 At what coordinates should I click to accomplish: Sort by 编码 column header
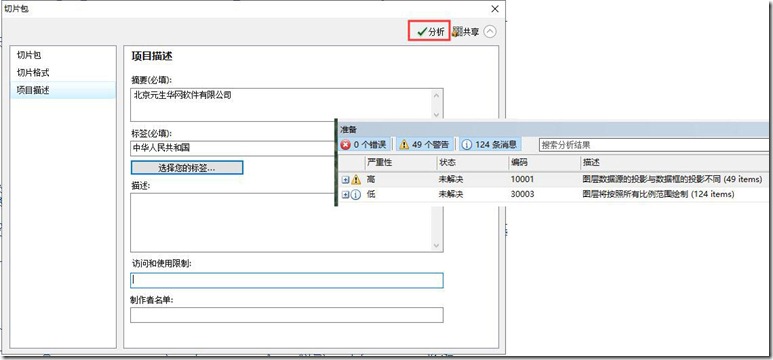[x=544, y=162]
